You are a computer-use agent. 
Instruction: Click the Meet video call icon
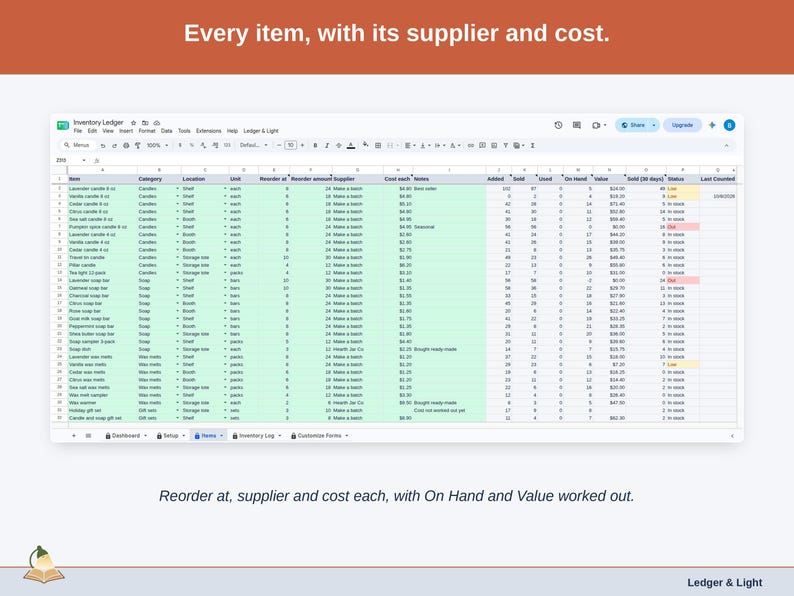click(x=596, y=125)
